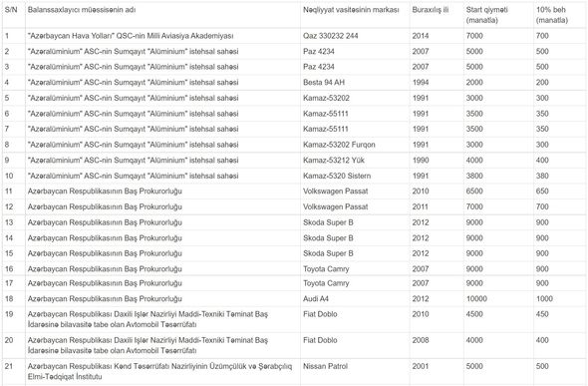The image size is (588, 386).
Task: Click the '10% beh (manatla)' header
Action: point(552,15)
